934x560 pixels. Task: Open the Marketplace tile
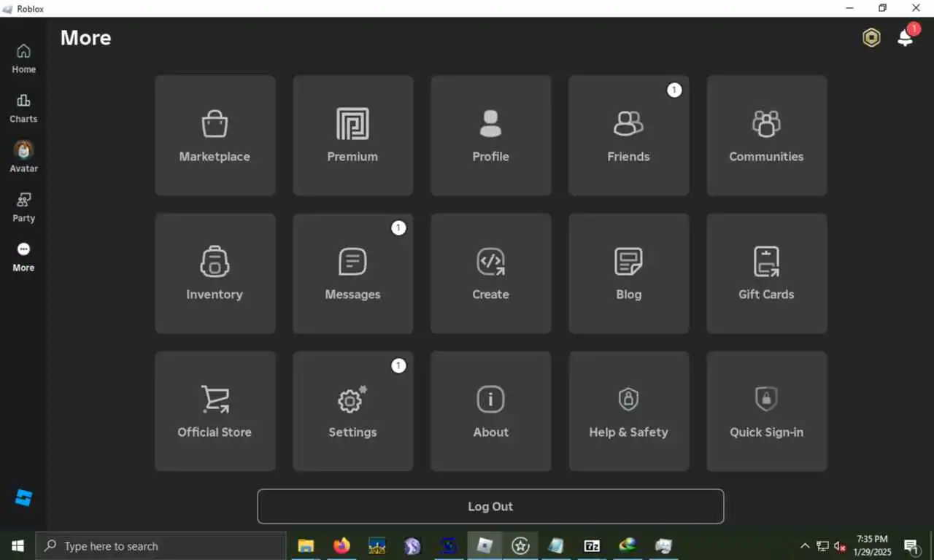(215, 136)
